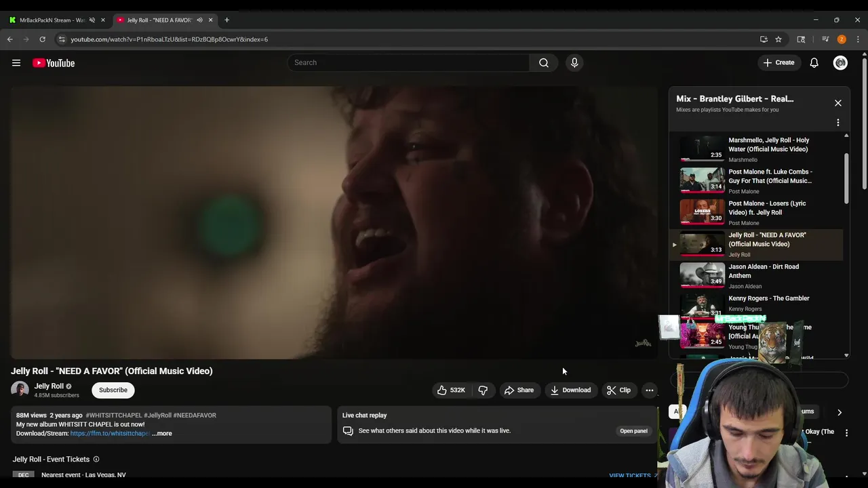Open the notifications bell
The width and height of the screenshot is (868, 488).
[814, 63]
